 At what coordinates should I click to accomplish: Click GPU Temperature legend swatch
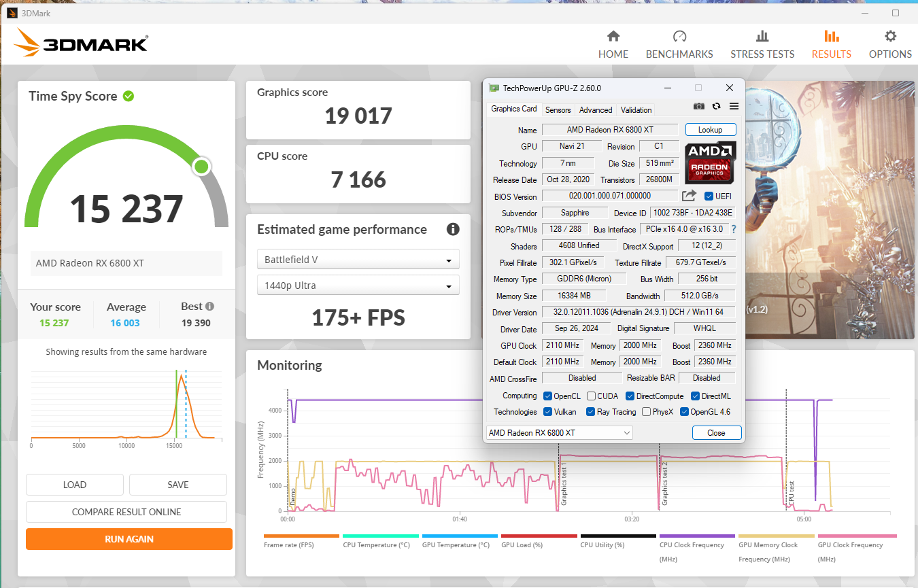[x=460, y=536]
